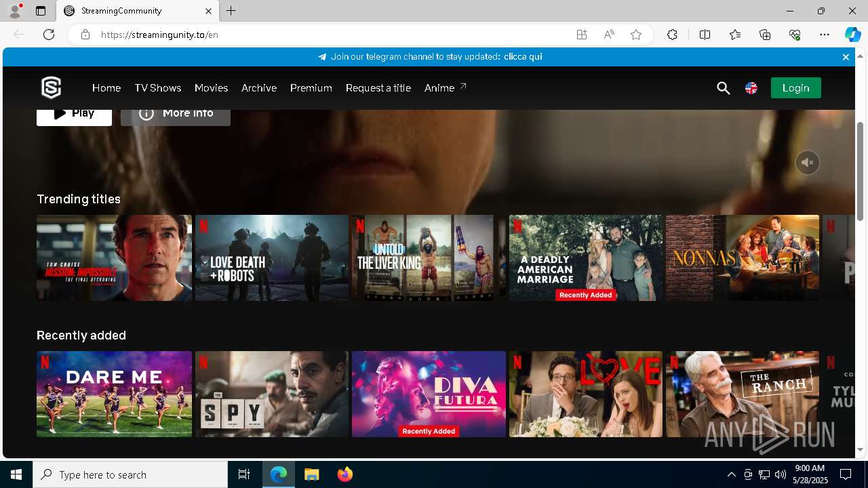Open Love Death + Robots thumbnail
The image size is (868, 488).
tap(272, 258)
